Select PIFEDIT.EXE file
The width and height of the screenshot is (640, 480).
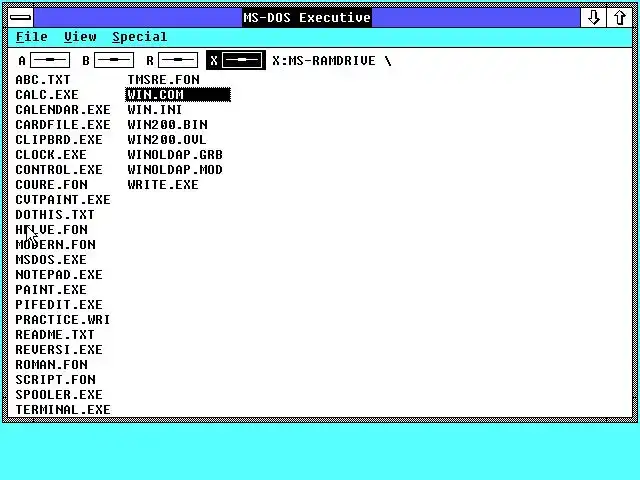pyautogui.click(x=59, y=304)
